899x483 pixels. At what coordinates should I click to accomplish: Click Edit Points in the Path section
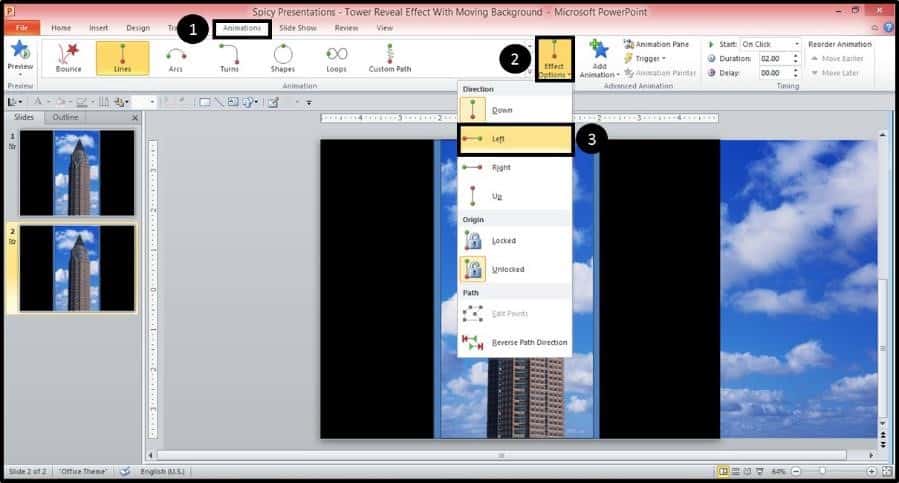pyautogui.click(x=515, y=313)
